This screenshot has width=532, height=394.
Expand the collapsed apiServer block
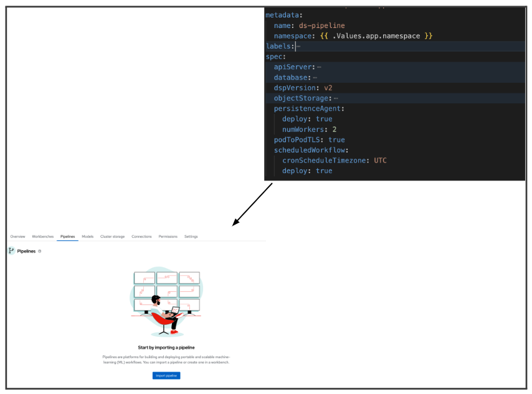tap(319, 67)
